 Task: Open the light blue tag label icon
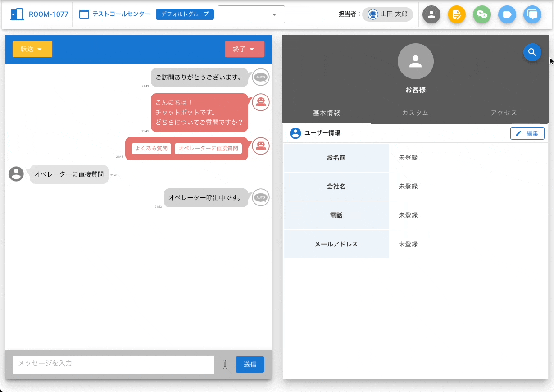pos(507,14)
